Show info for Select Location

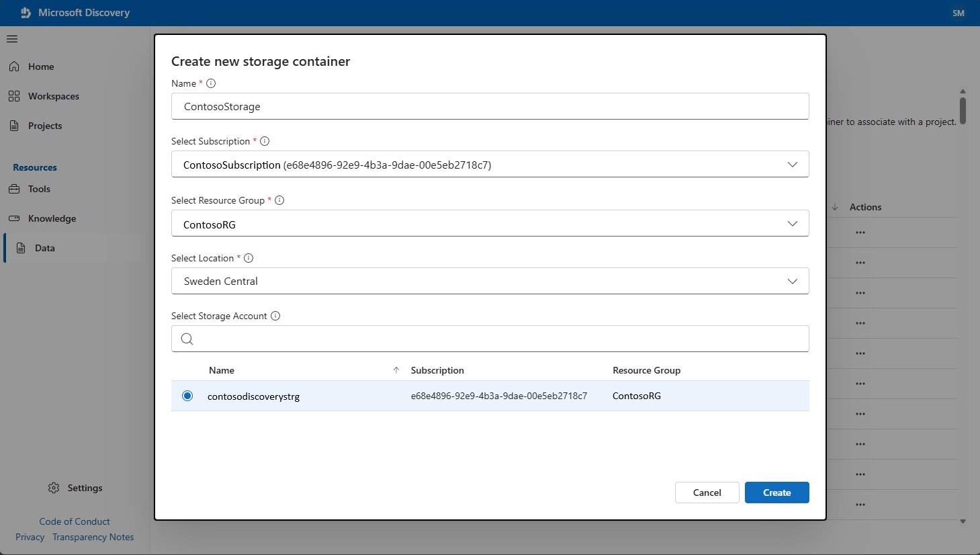[249, 258]
